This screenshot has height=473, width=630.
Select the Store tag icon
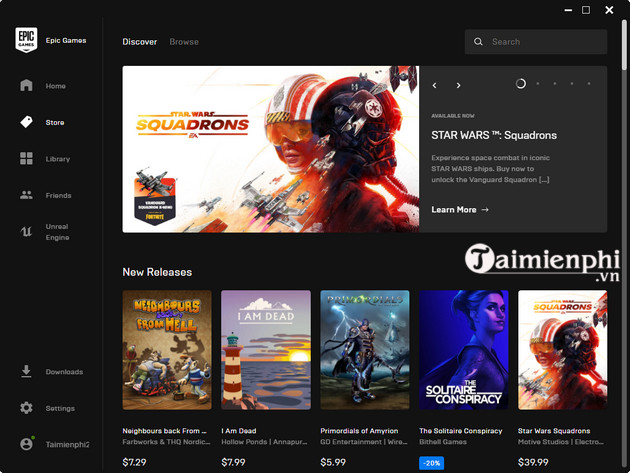coord(26,122)
